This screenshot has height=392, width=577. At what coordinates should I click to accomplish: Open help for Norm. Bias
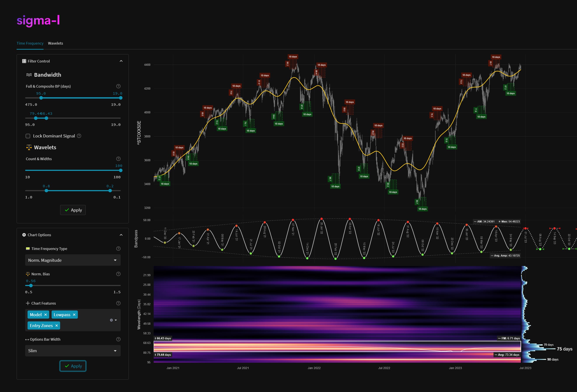point(119,274)
